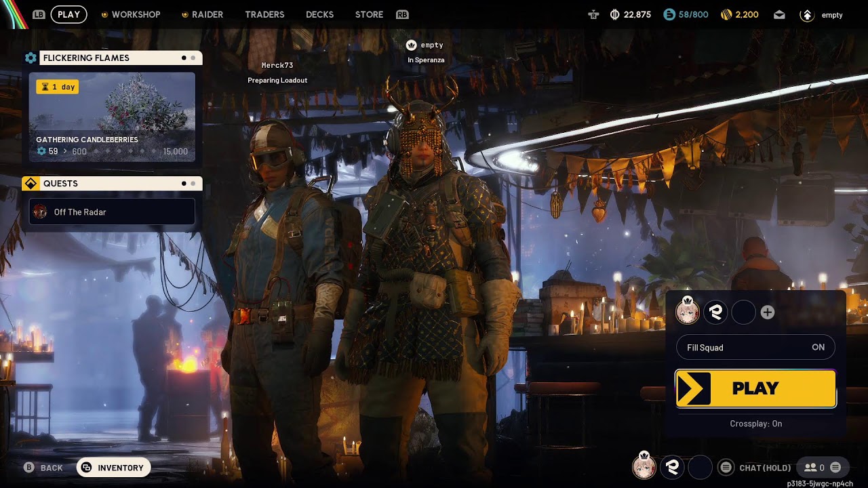Toggle Crossplay: On setting
868x488 pixels.
(756, 424)
